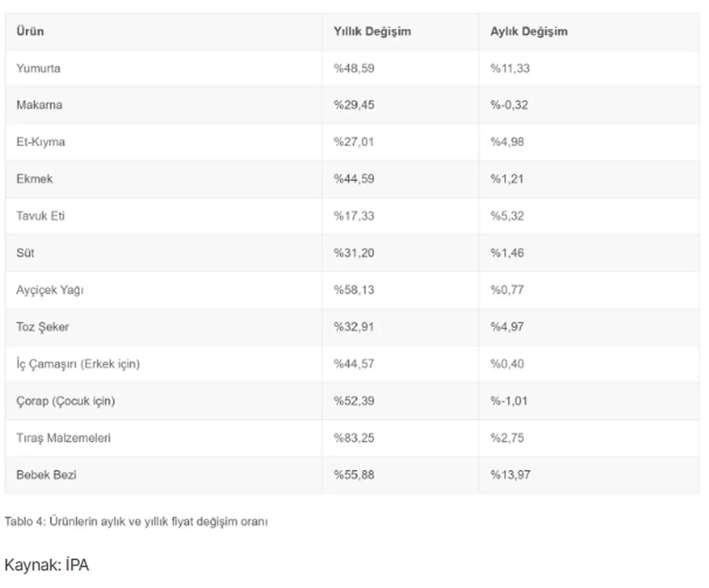Select the Et-Kıyma row label
709x588 pixels.
tap(40, 142)
